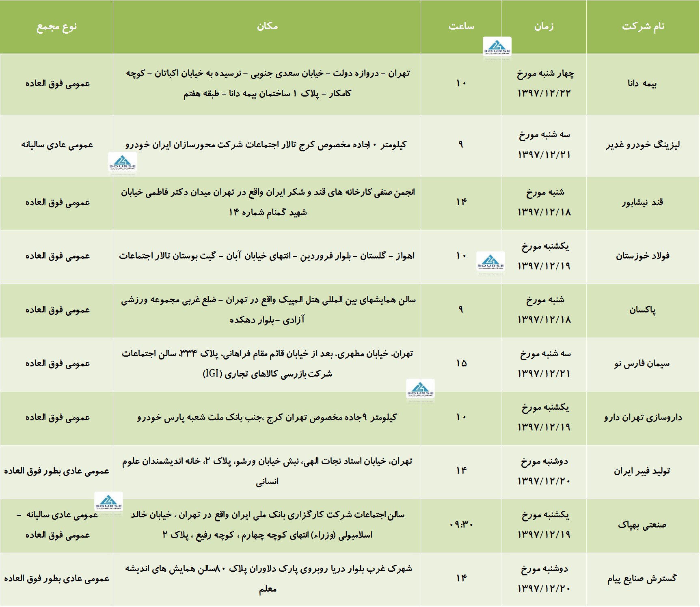
Task: Click 'عمومی فوق العاده' in داروسازی تهران دارو row
Action: pos(57,418)
